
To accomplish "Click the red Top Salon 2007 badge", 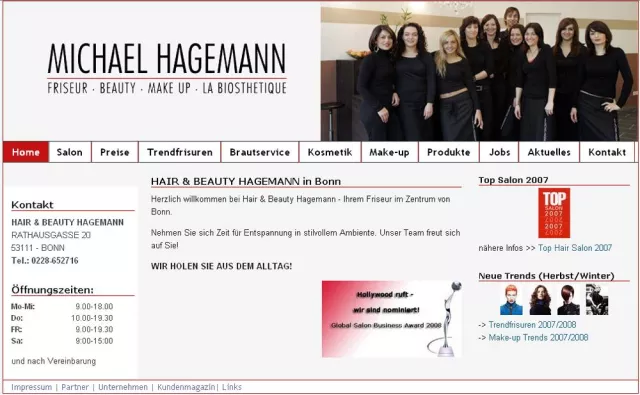I will (x=554, y=213).
